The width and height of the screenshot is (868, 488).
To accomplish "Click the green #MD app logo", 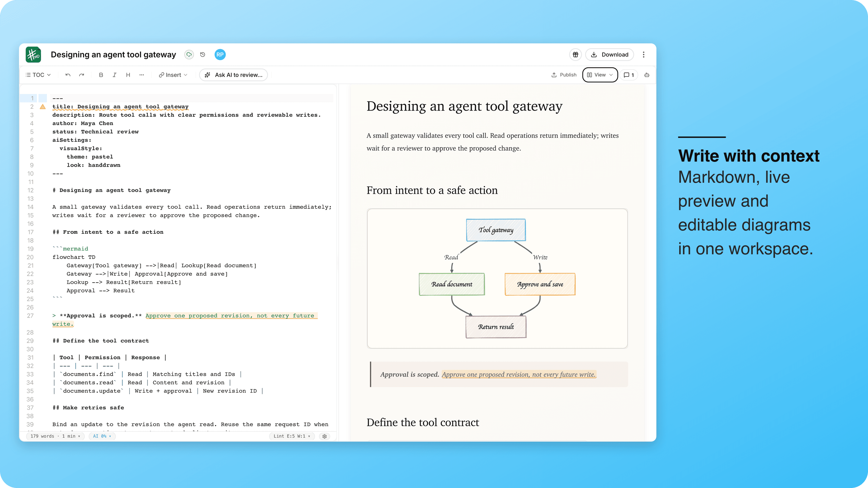I will click(x=33, y=54).
